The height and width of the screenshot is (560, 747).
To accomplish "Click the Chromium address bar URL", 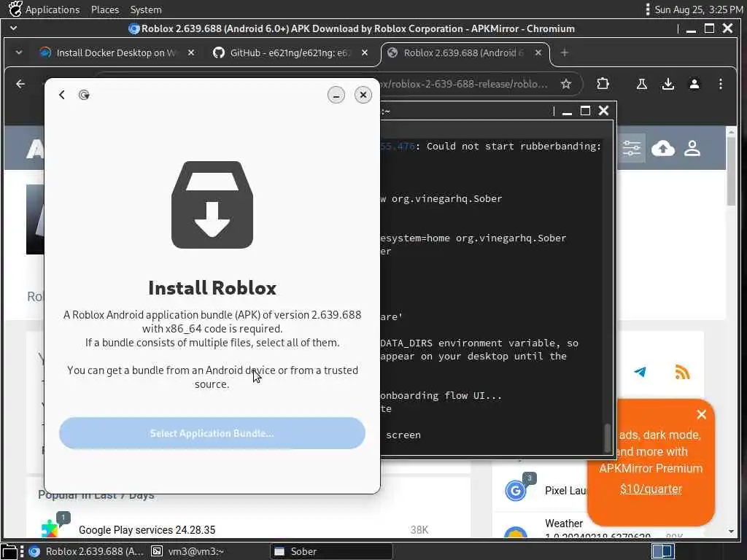I will point(465,85).
